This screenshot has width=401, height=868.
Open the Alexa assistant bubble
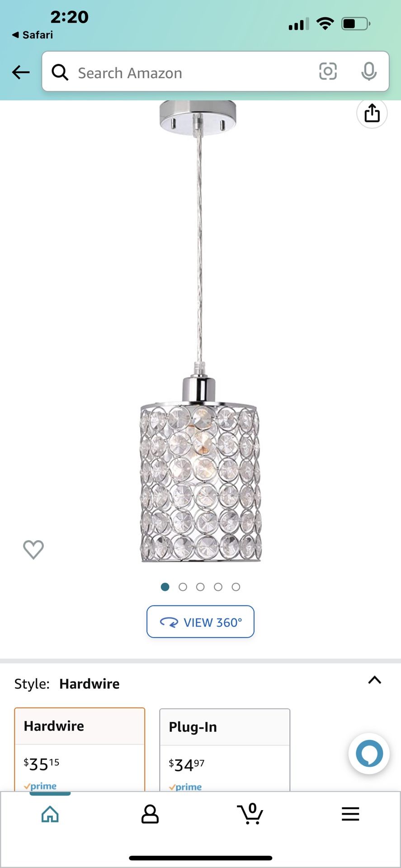tap(369, 754)
